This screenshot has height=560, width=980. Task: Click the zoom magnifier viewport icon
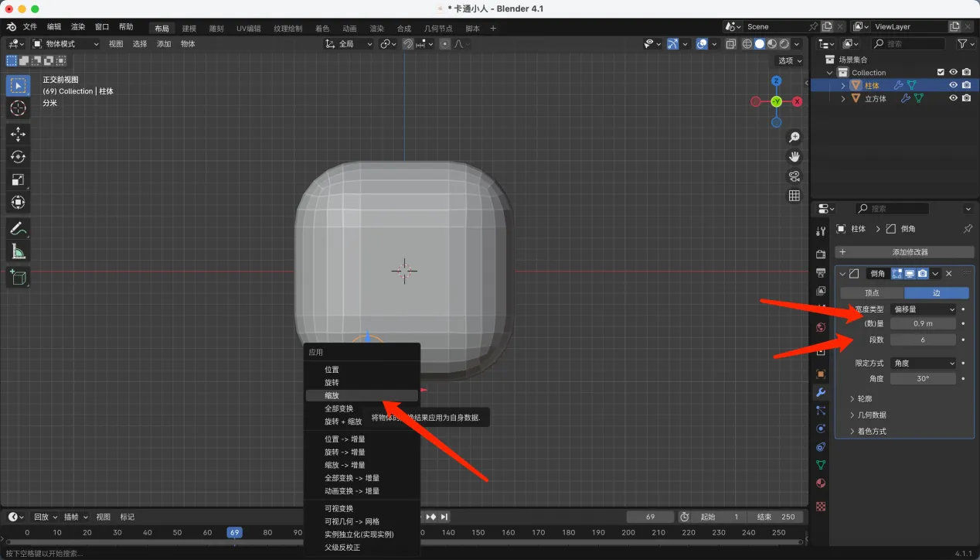point(794,138)
